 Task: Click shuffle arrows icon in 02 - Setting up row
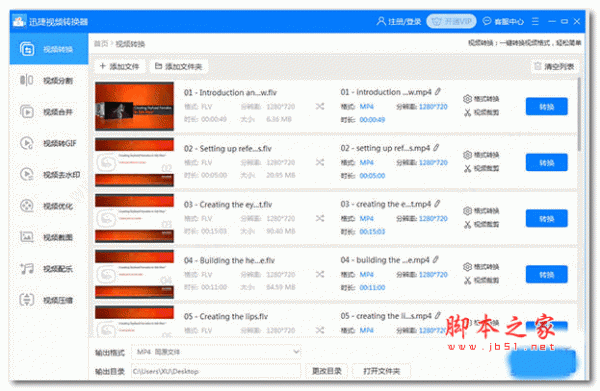pos(320,162)
